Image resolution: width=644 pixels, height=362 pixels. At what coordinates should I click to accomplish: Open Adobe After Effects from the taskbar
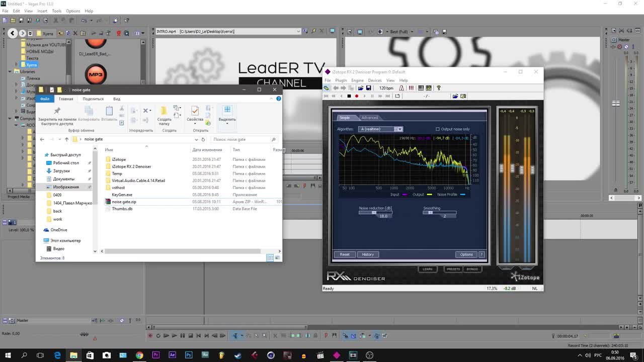coord(172,355)
